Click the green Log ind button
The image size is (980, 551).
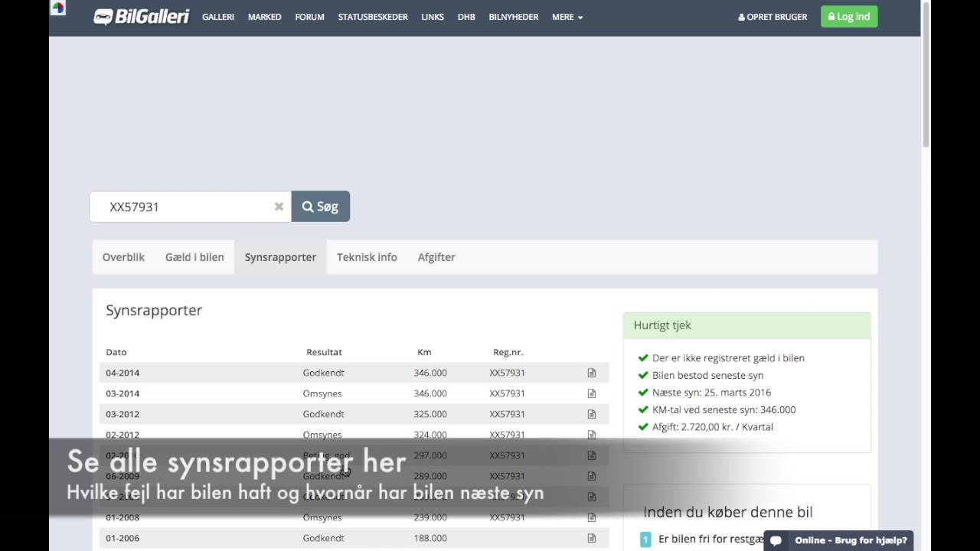pyautogui.click(x=849, y=17)
